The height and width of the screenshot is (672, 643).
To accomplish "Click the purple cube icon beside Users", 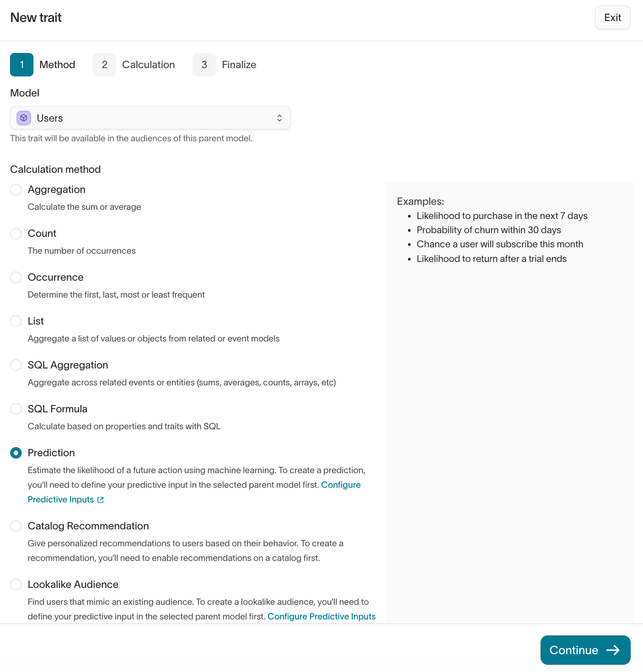I will tap(24, 118).
